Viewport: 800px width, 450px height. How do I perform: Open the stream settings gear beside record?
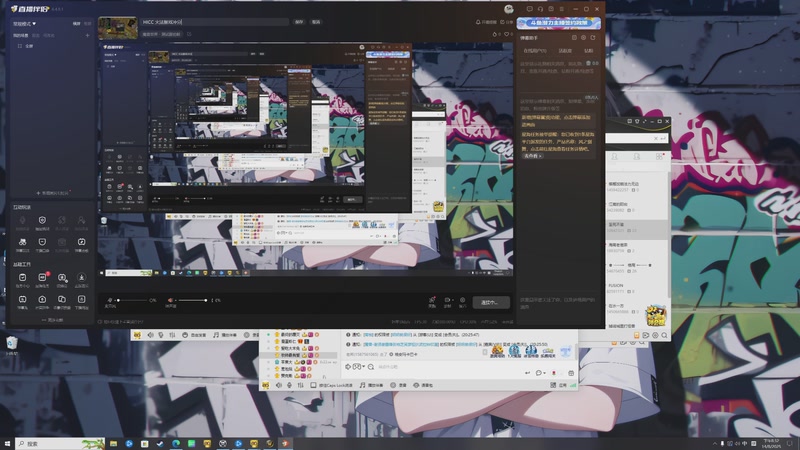(x=462, y=302)
